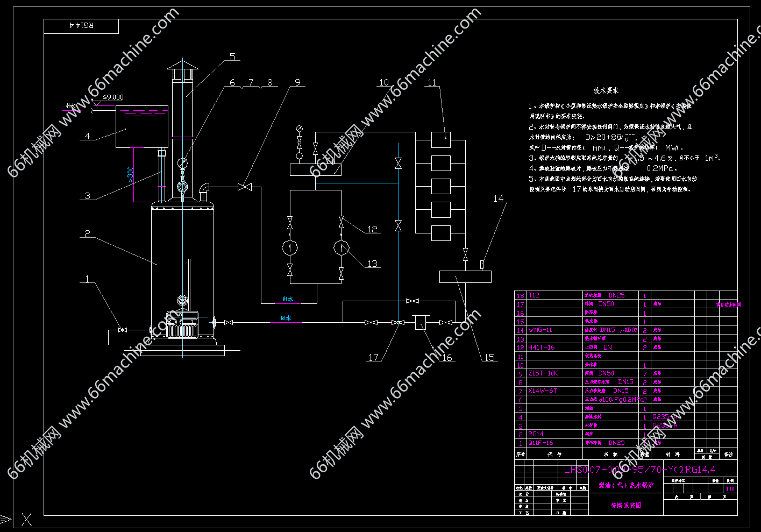Viewport: 761px width, 532px height.
Task: Select the ball valve at callout 17
Action: [398, 323]
